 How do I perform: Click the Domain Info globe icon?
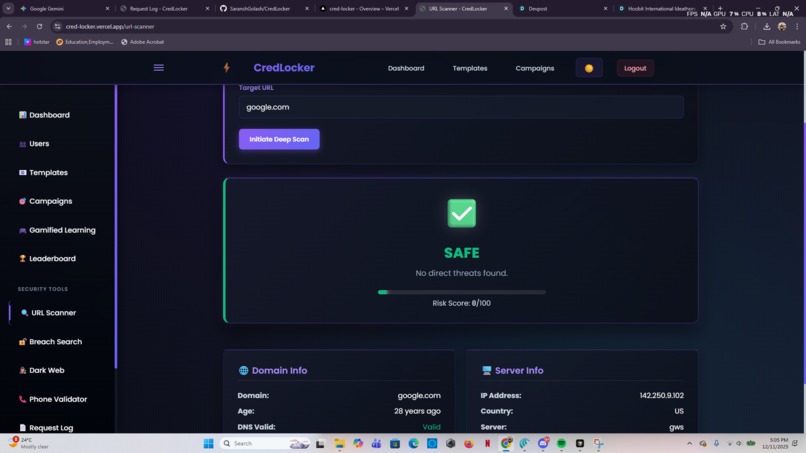(243, 370)
